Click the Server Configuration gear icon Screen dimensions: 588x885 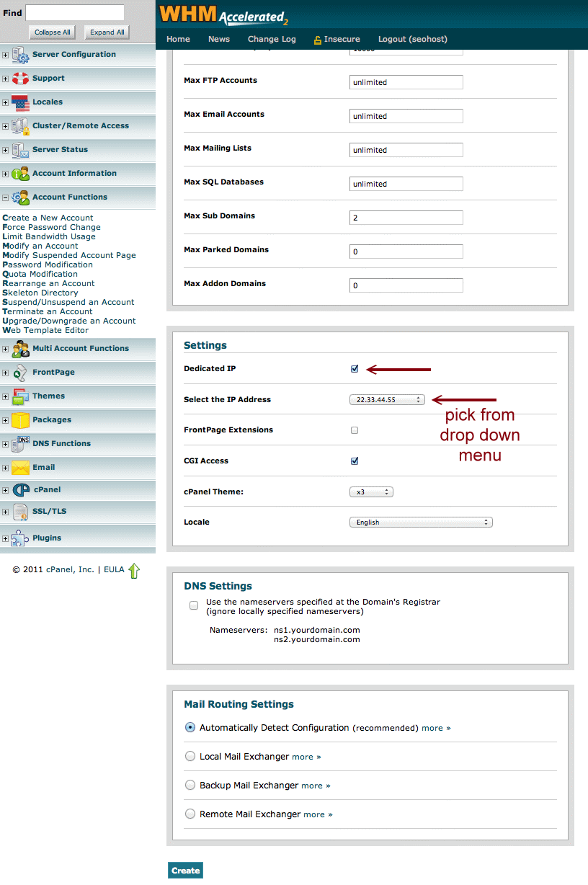click(20, 55)
